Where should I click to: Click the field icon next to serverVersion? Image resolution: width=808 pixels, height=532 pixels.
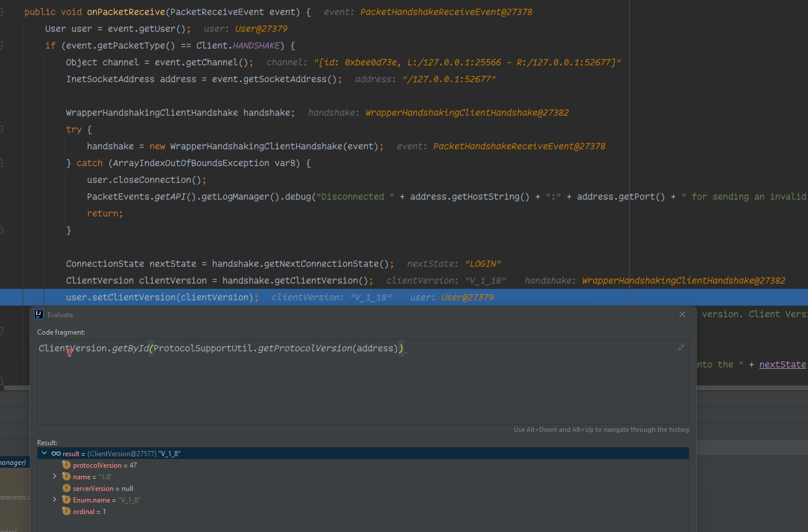67,488
